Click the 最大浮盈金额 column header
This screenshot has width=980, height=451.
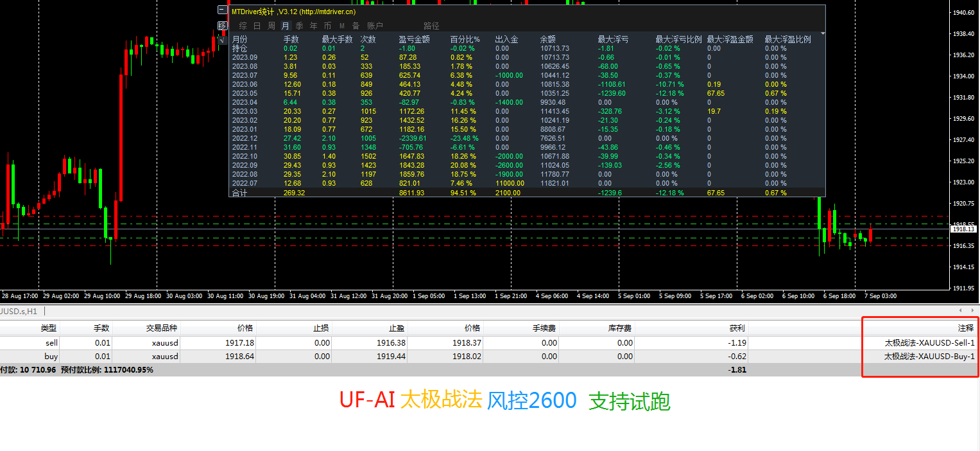point(730,39)
